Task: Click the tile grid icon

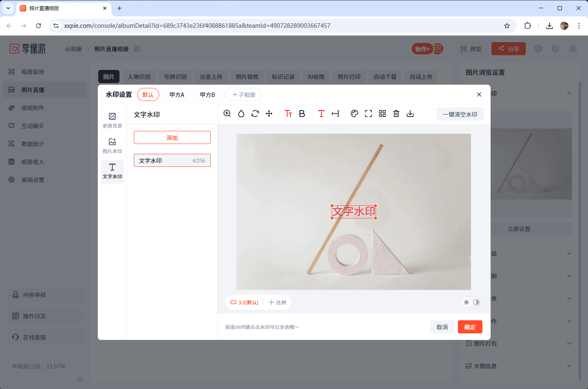Action: click(382, 114)
